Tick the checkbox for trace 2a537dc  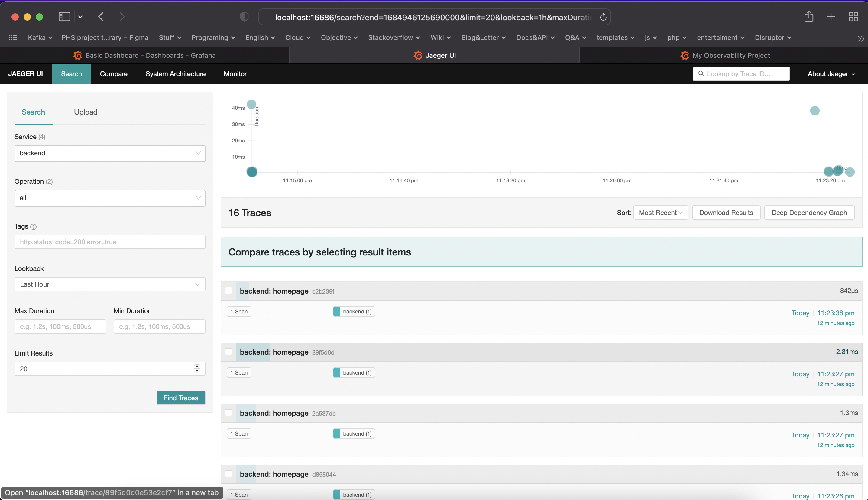228,413
